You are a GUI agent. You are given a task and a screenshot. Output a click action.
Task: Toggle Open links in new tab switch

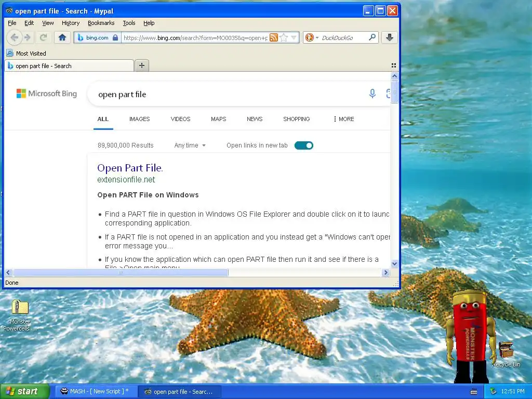click(x=303, y=145)
